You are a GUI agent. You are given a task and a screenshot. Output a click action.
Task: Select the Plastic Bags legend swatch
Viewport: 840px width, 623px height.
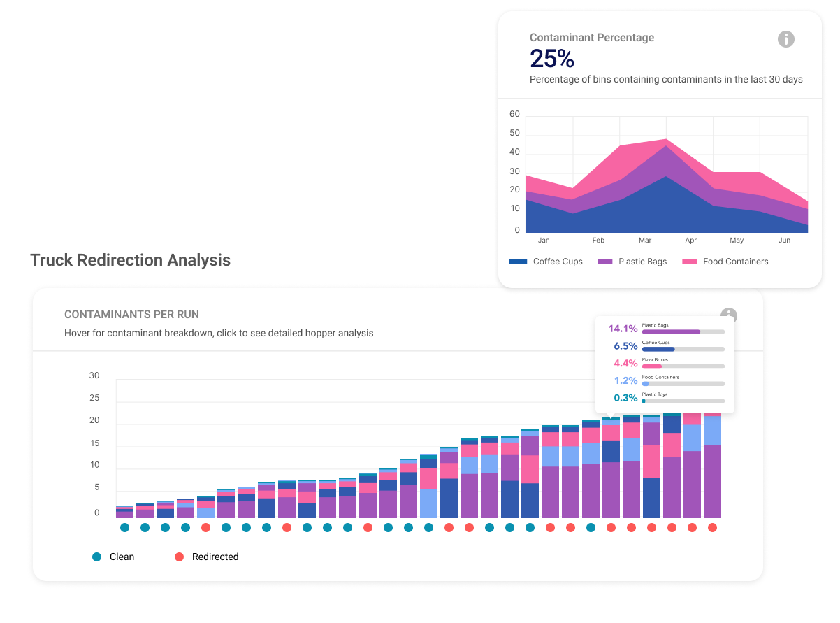tap(605, 262)
